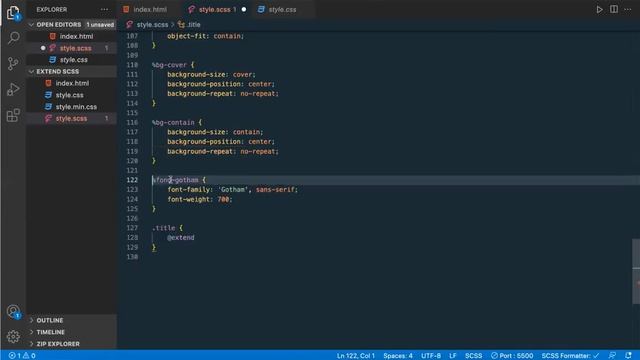Click style.scss in the breadcrumb
640x360 pixels.
(152, 25)
